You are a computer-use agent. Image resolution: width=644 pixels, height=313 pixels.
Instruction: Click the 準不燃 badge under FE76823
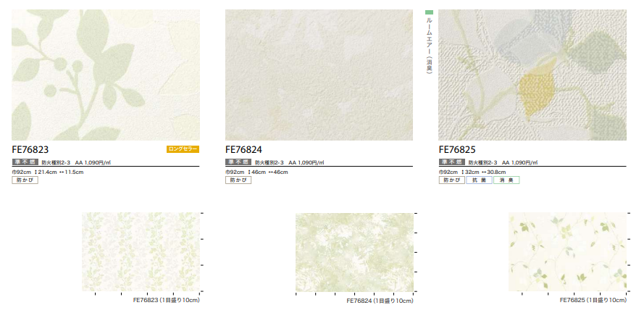point(25,162)
